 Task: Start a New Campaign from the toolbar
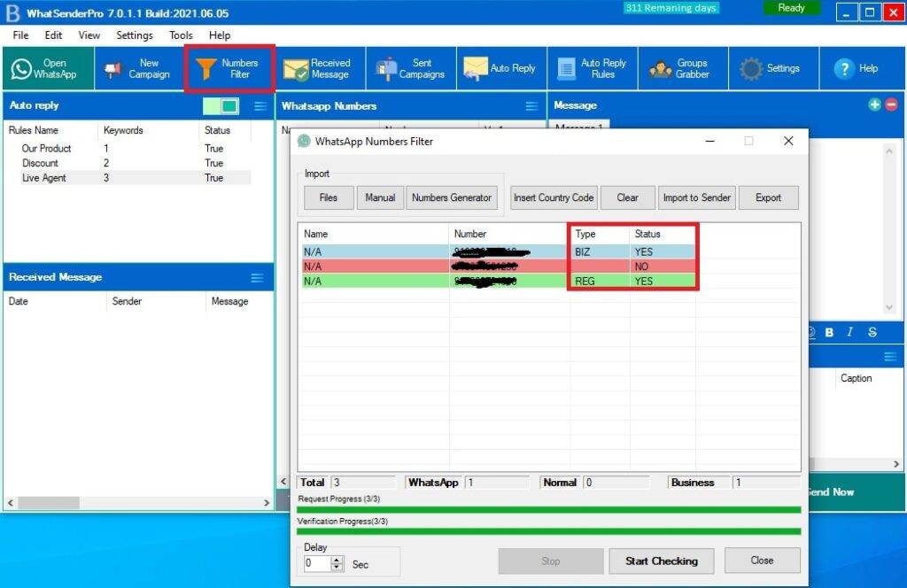pyautogui.click(x=137, y=69)
